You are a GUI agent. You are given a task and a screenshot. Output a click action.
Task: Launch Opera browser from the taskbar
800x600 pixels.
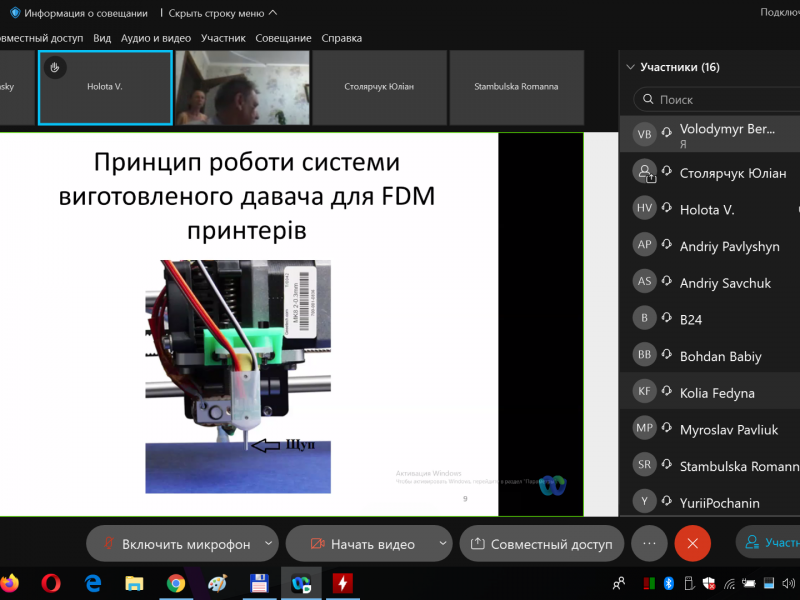click(51, 582)
